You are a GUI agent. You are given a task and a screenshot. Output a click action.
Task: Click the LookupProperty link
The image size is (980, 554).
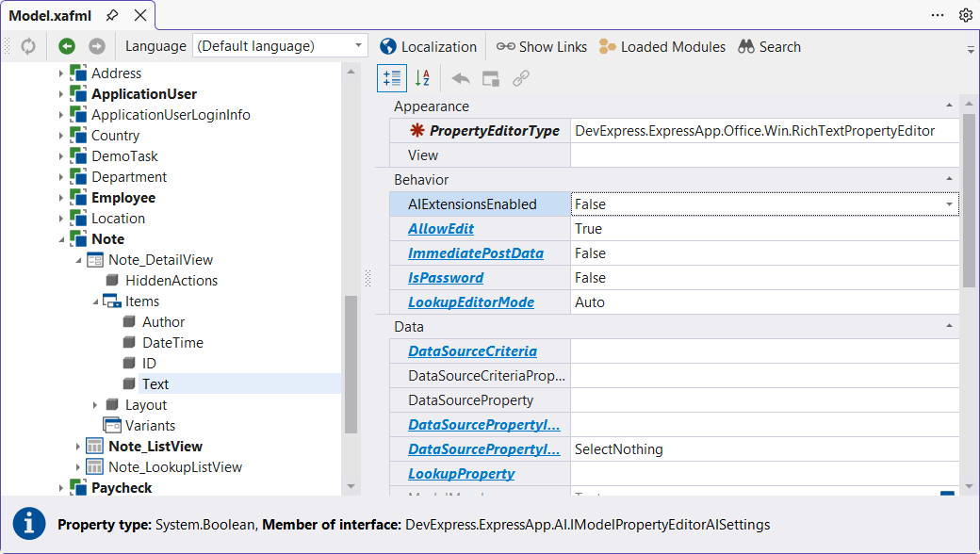[461, 473]
